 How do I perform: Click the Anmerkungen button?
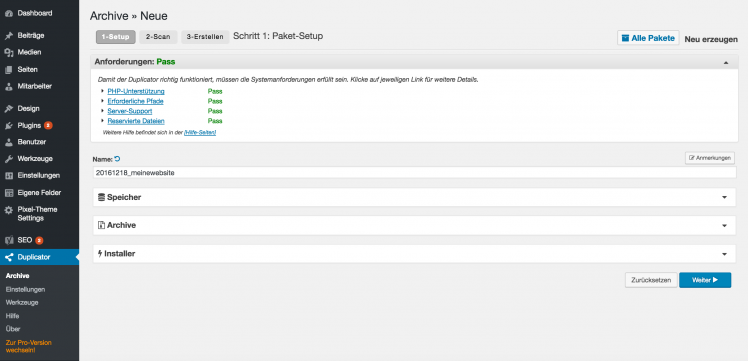pyautogui.click(x=710, y=158)
